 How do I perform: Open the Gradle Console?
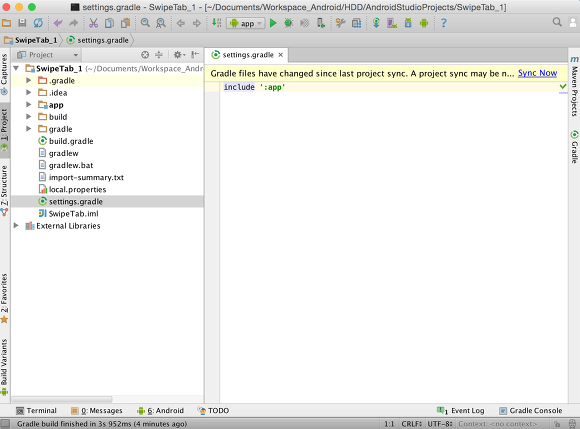(530, 411)
